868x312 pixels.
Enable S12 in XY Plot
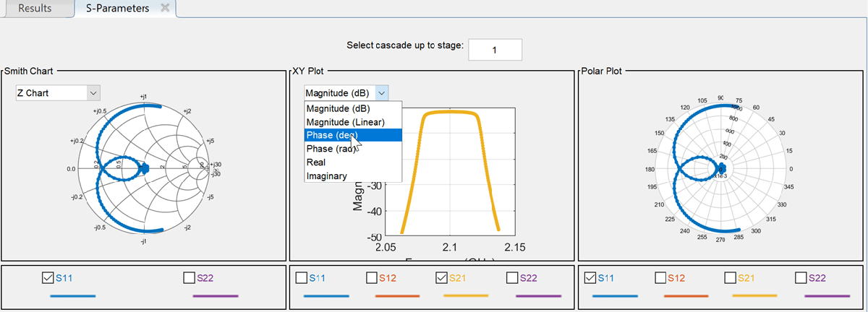[x=372, y=277]
